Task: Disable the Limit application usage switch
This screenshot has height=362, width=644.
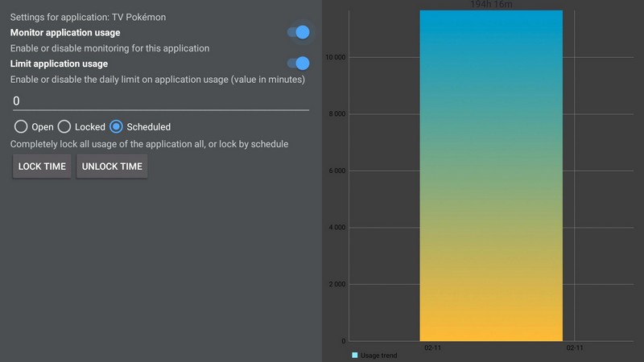Action: coord(298,64)
